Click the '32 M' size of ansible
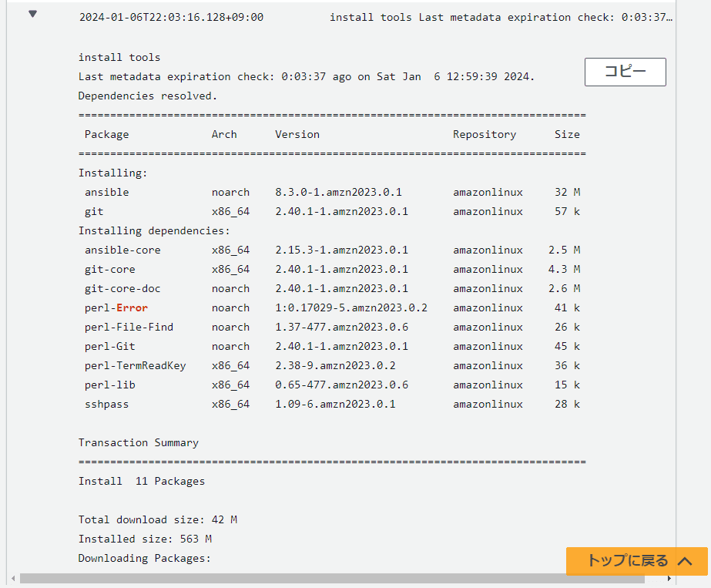Image resolution: width=711 pixels, height=588 pixels. pos(567,193)
